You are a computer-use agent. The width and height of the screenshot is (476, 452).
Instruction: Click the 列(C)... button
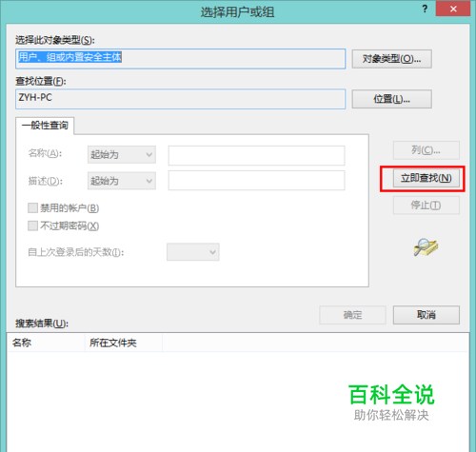pos(426,150)
